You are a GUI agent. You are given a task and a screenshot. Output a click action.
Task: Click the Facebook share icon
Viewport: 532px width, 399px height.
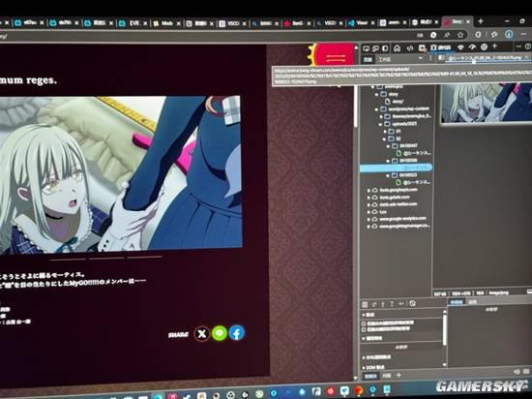coord(236,333)
